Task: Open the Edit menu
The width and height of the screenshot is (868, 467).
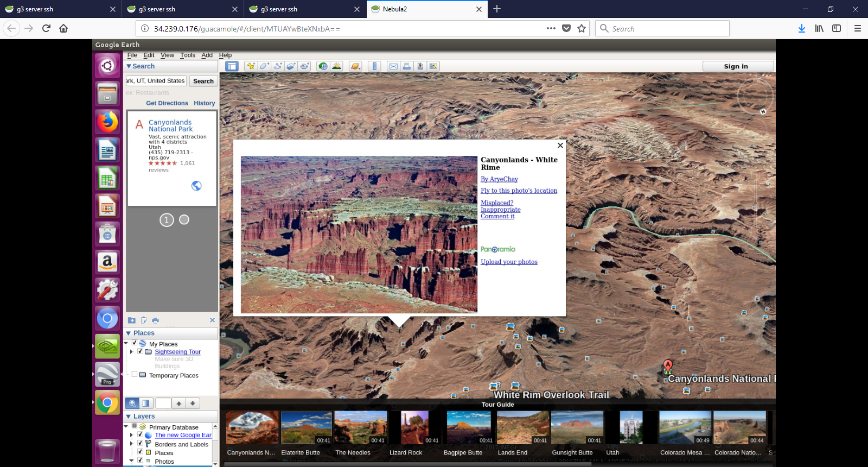Action: 149,55
